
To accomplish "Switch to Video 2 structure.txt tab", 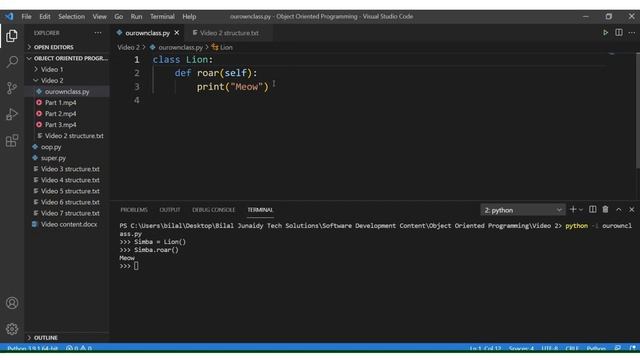I will click(x=229, y=33).
